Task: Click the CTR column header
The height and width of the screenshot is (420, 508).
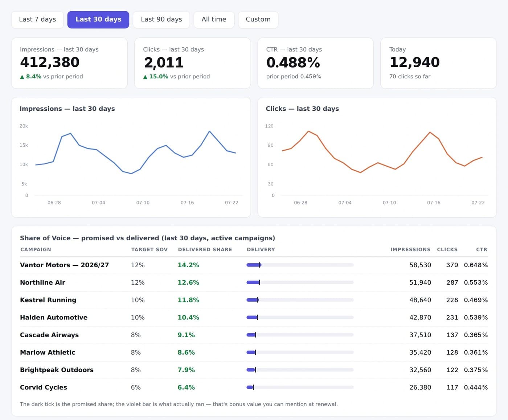Action: point(482,249)
